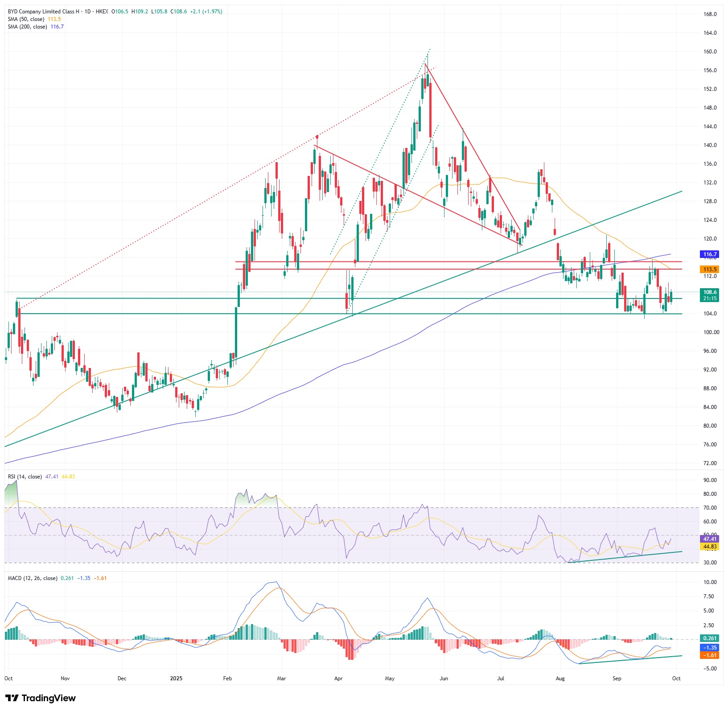This screenshot has width=728, height=707.
Task: Click the 168.0 price axis label
Action: pos(710,14)
